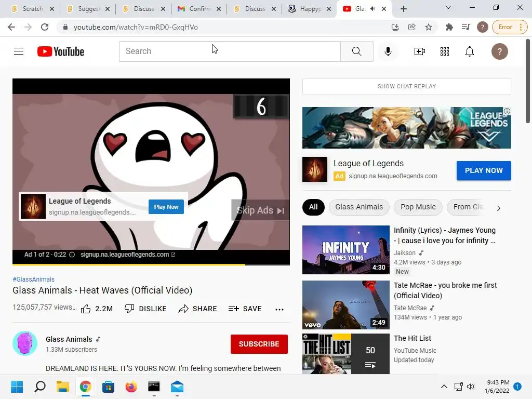Click the install app icon in address bar
Viewport: 532px width, 399px height.
tap(395, 27)
